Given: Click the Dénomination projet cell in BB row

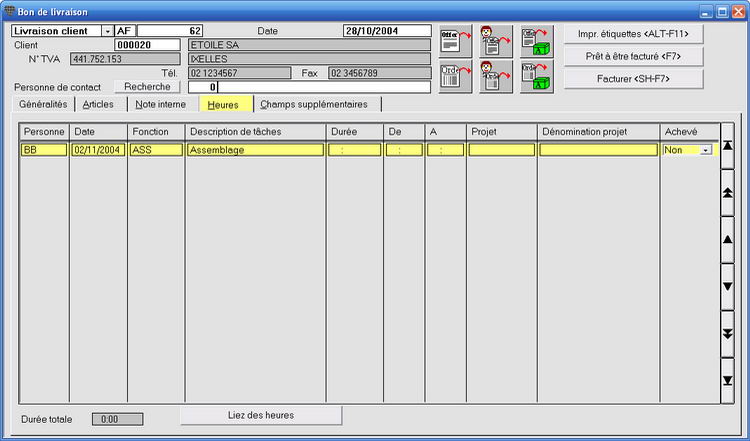Looking at the screenshot, I should [598, 150].
